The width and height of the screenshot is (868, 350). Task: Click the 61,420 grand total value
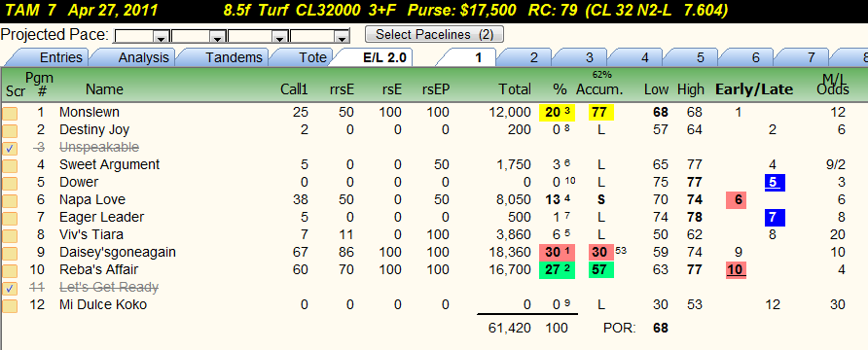coord(509,329)
